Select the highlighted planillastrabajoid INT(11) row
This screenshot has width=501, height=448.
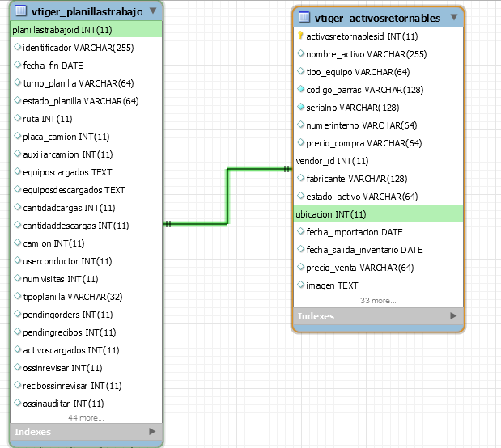pyautogui.click(x=87, y=29)
